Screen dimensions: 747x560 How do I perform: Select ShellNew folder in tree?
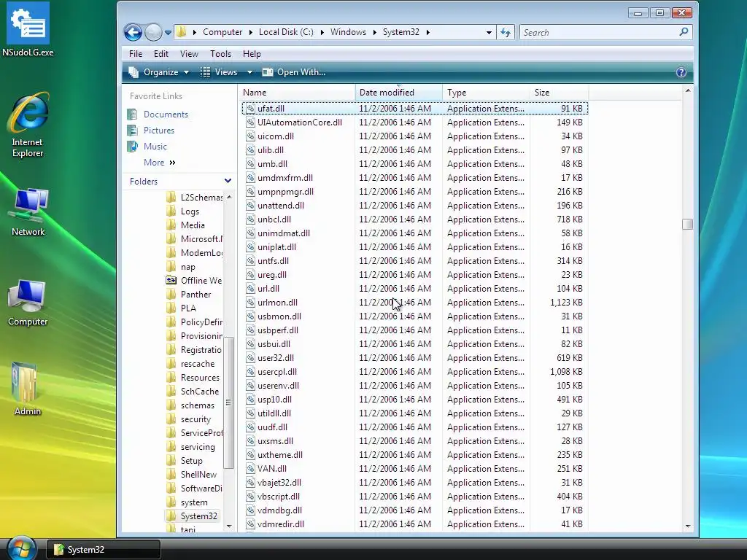[198, 474]
